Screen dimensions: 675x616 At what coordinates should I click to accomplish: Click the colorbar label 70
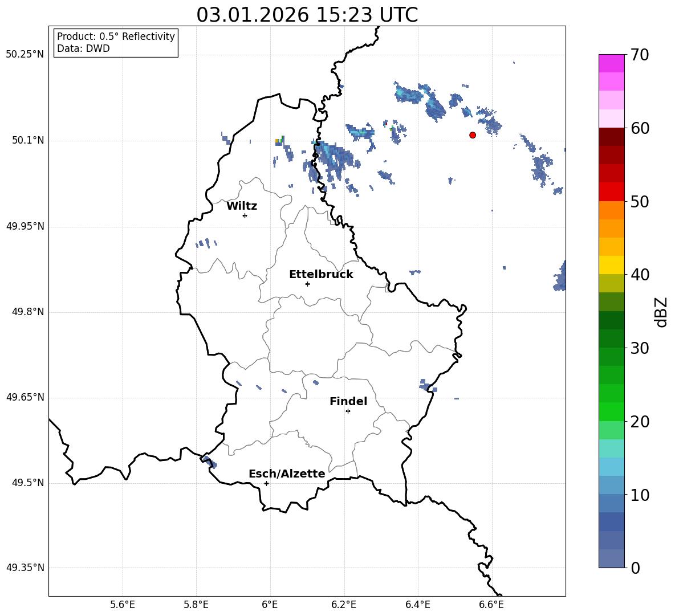tap(640, 55)
